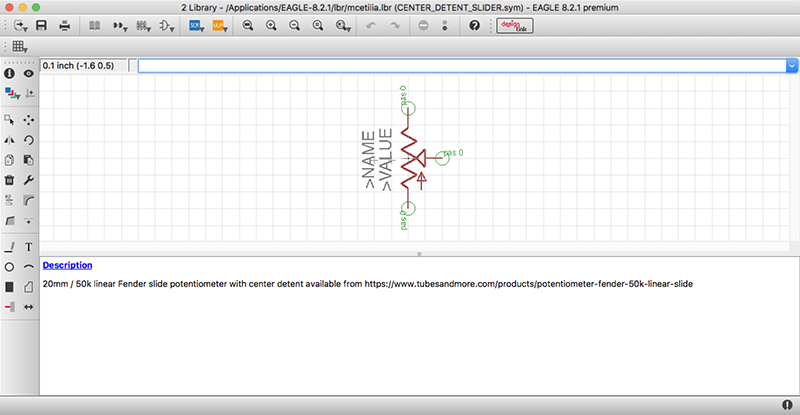Image resolution: width=800 pixels, height=415 pixels.
Task: Select the Rotate tool
Action: tap(29, 140)
